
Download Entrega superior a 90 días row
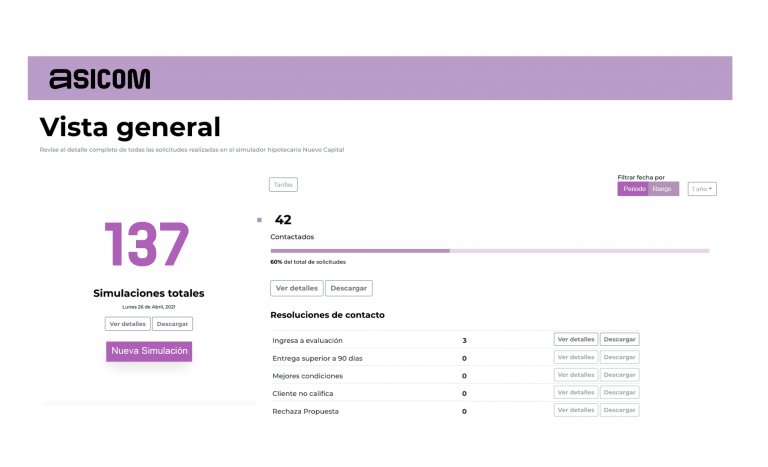pos(620,357)
